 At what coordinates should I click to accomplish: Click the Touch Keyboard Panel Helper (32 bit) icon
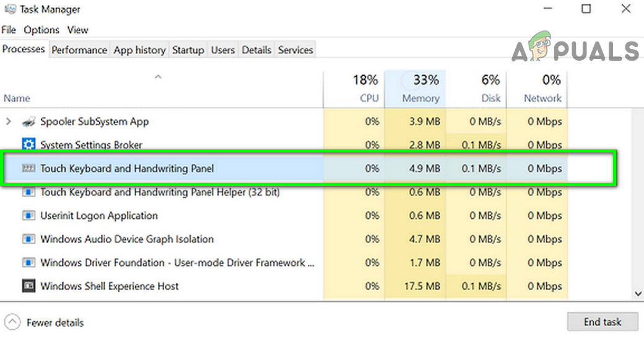coord(28,192)
